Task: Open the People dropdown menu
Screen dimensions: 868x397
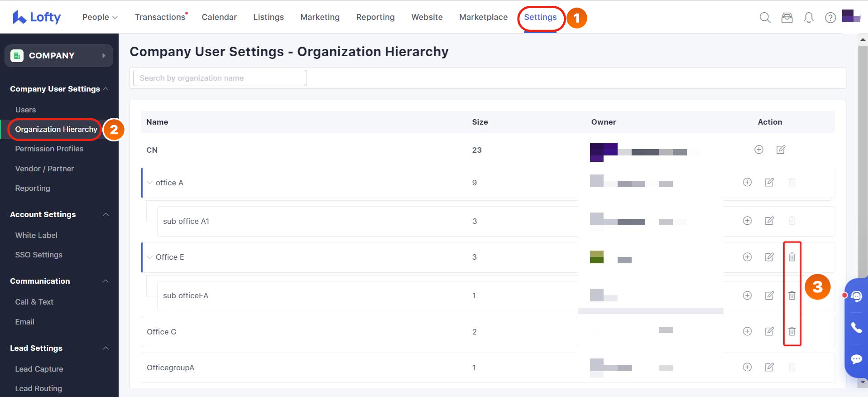Action: click(x=100, y=17)
